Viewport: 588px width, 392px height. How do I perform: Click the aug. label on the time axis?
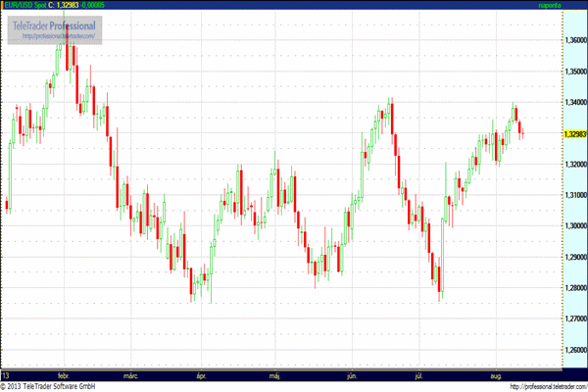(x=495, y=375)
